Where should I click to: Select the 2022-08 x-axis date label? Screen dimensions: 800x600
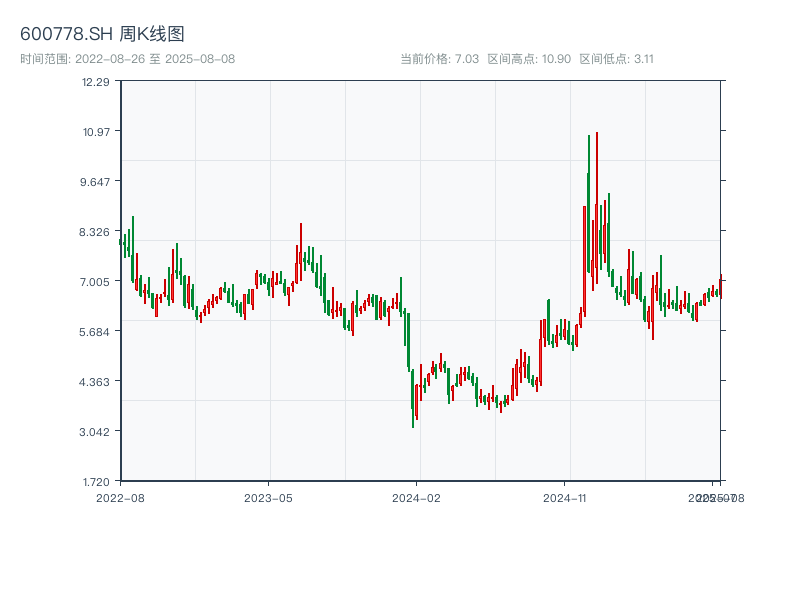120,497
